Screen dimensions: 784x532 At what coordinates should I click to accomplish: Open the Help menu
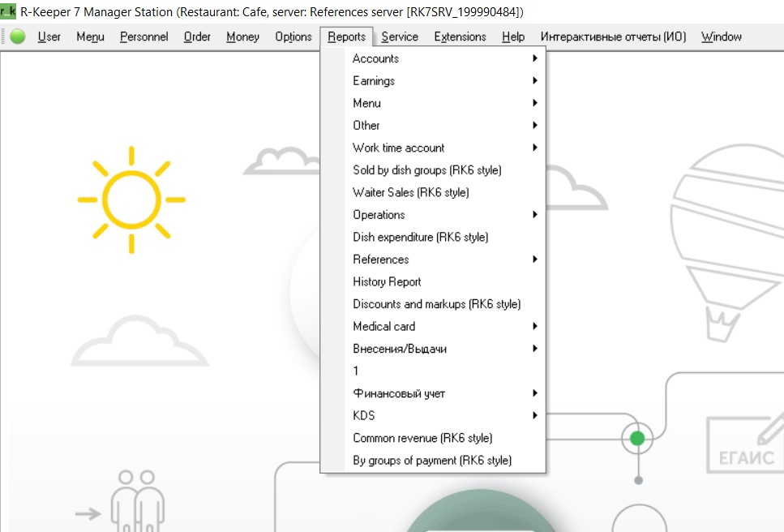513,36
